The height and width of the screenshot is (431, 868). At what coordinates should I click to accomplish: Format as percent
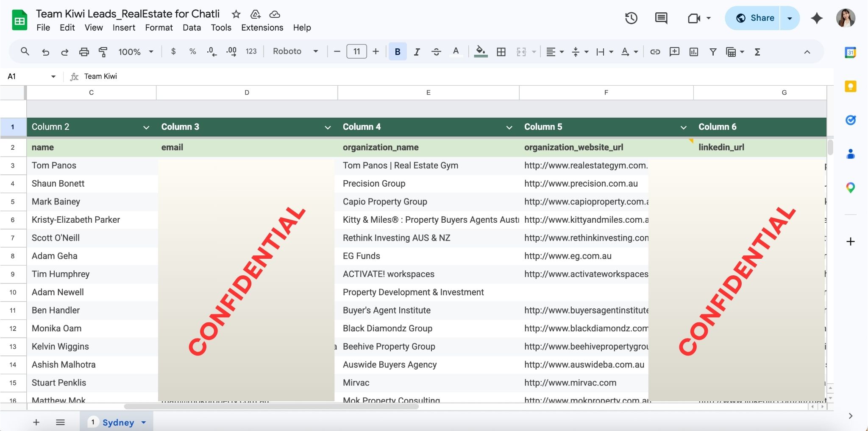coord(193,52)
